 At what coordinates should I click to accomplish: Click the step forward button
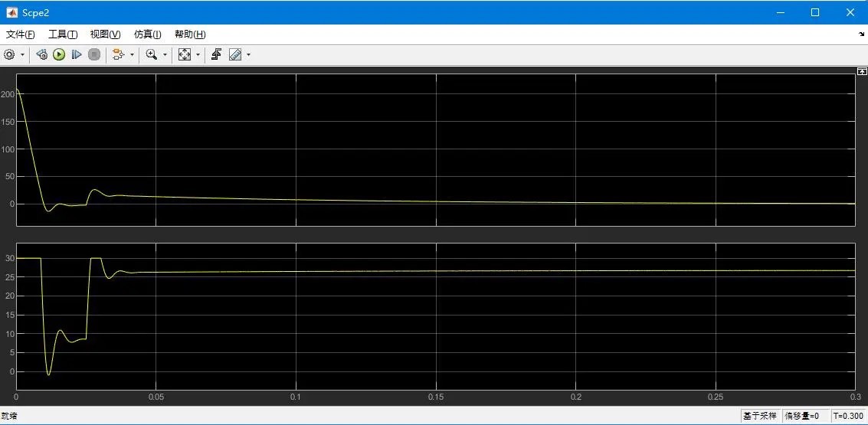(x=77, y=54)
